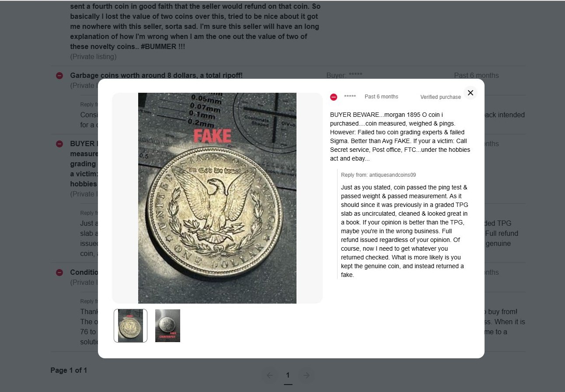The image size is (565, 392).
Task: Click the Buyer name on Garbage coins row
Action: (x=345, y=75)
